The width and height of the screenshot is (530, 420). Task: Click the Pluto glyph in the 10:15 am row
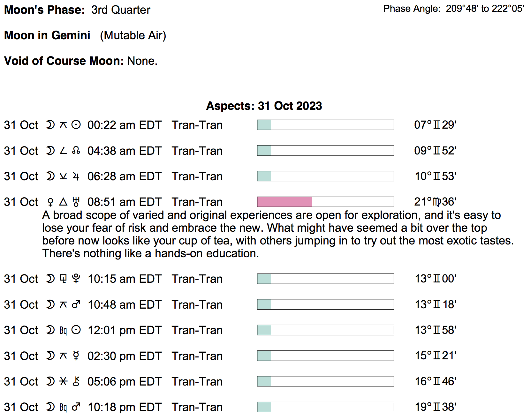point(76,279)
